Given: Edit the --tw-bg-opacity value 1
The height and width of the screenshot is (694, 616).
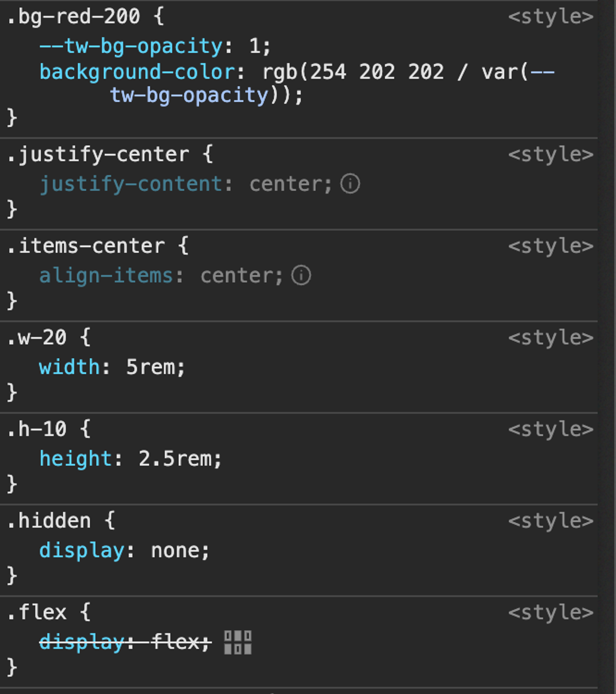Looking at the screenshot, I should pyautogui.click(x=255, y=46).
